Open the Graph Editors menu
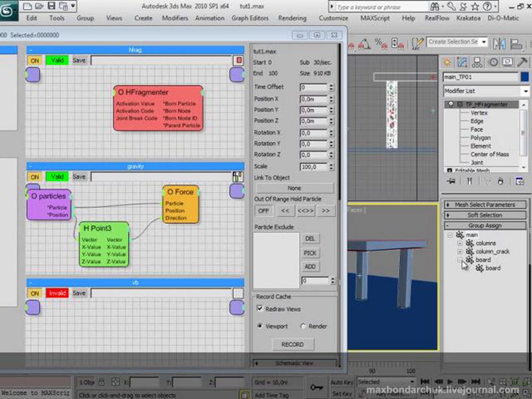532x399 pixels. [x=250, y=18]
